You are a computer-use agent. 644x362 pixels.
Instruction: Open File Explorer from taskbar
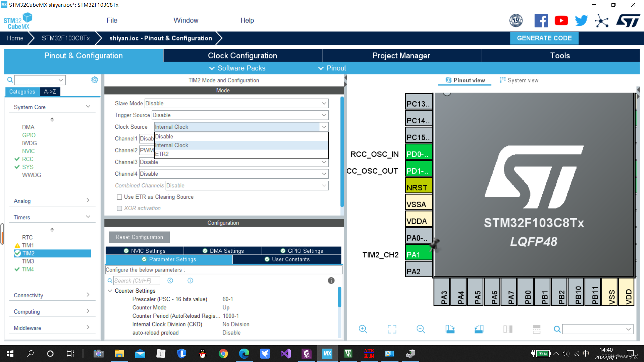(119, 354)
